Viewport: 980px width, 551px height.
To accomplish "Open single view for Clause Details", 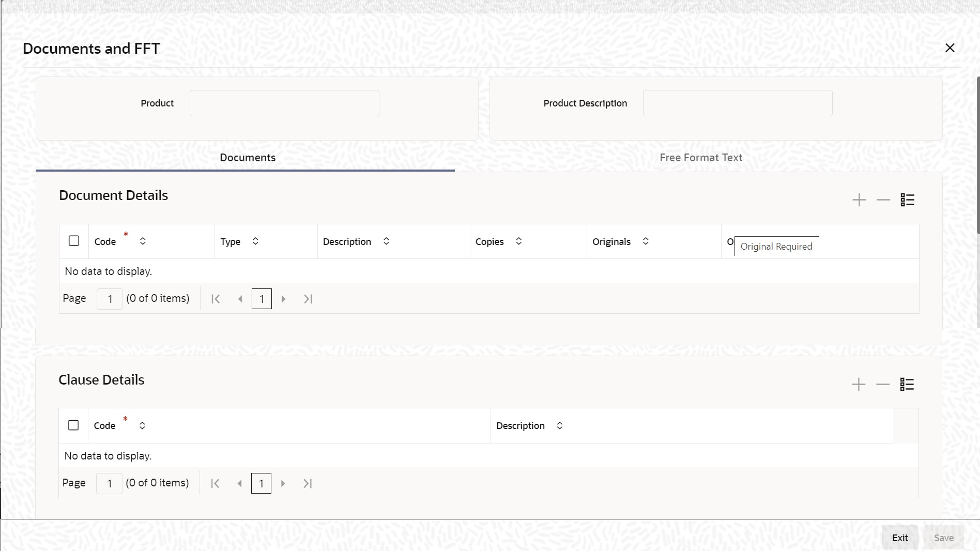I will [x=907, y=385].
